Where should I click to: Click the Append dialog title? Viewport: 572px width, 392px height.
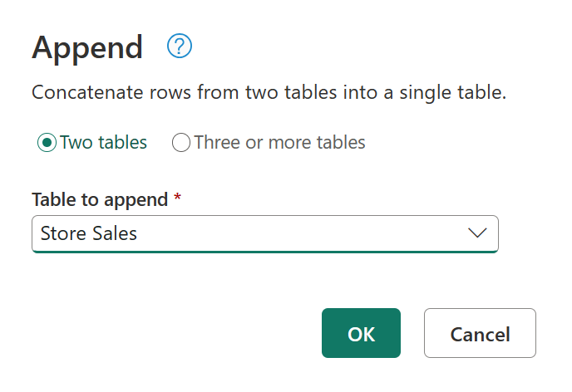(87, 48)
